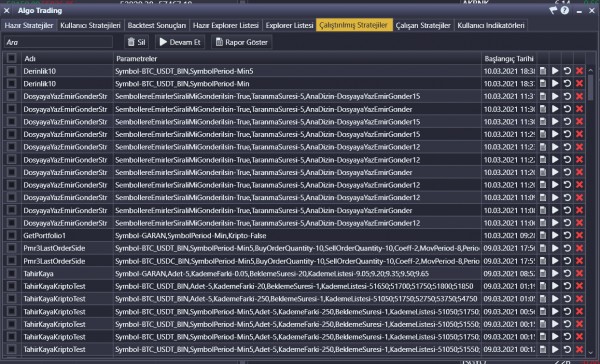Remove GetPortfolio1 row using red X icon
Image resolution: width=600 pixels, height=364 pixels.
click(x=579, y=235)
